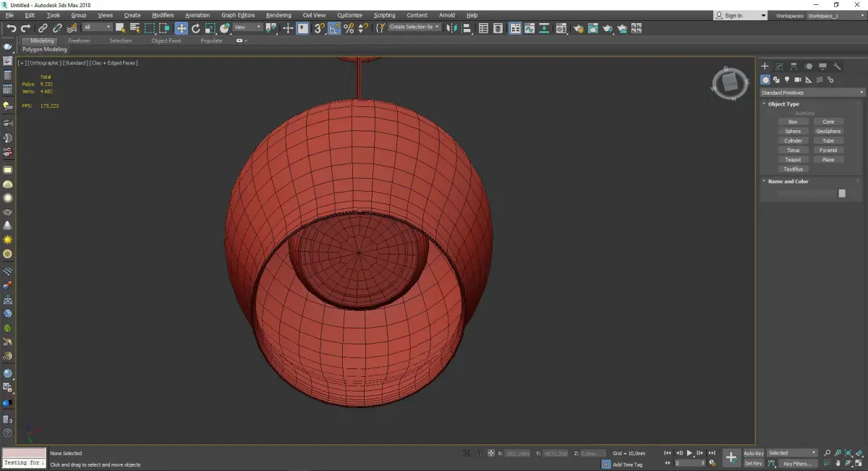
Task: Click the GeoSphere primitive button
Action: click(828, 132)
